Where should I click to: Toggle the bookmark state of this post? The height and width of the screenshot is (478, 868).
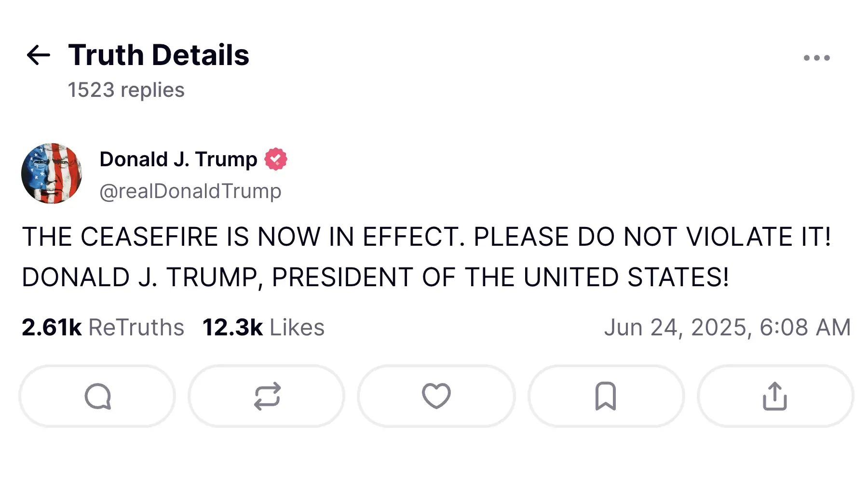(x=605, y=396)
